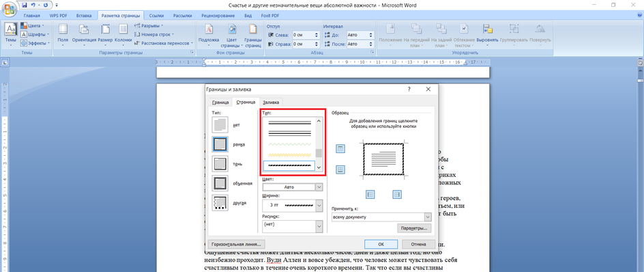644x272 pixels.
Task: Click the dialog help question mark
Action: click(409, 89)
